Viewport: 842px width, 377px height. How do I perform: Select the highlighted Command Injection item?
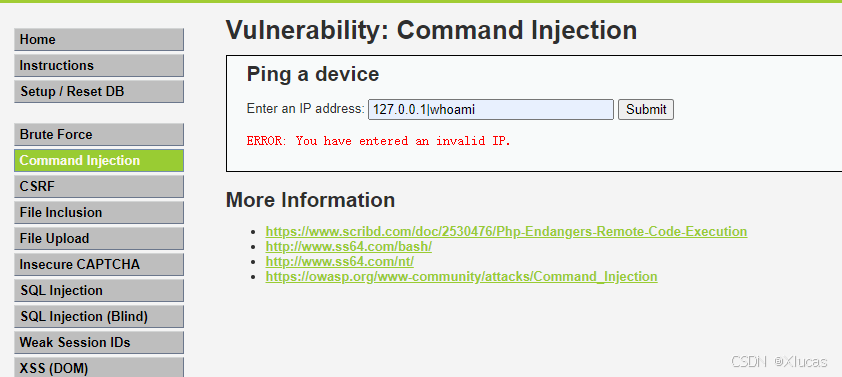(x=99, y=161)
